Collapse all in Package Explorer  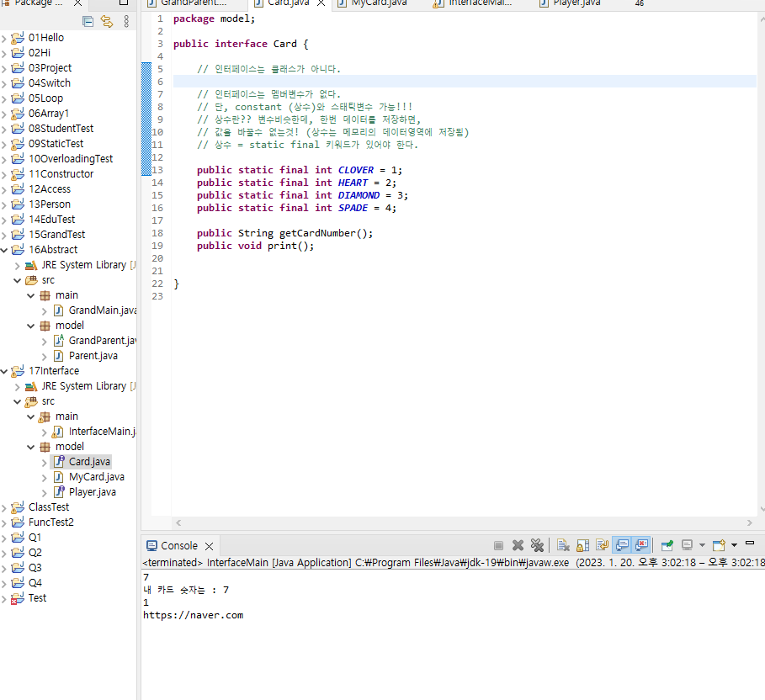[88, 22]
